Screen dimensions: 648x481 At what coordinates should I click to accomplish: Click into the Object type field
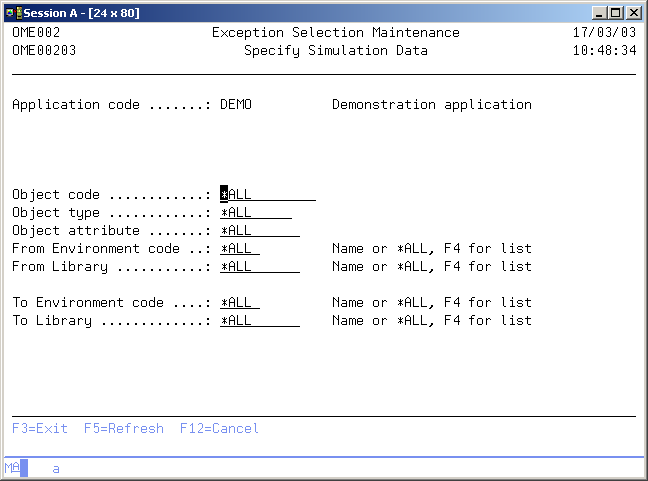pyautogui.click(x=255, y=213)
